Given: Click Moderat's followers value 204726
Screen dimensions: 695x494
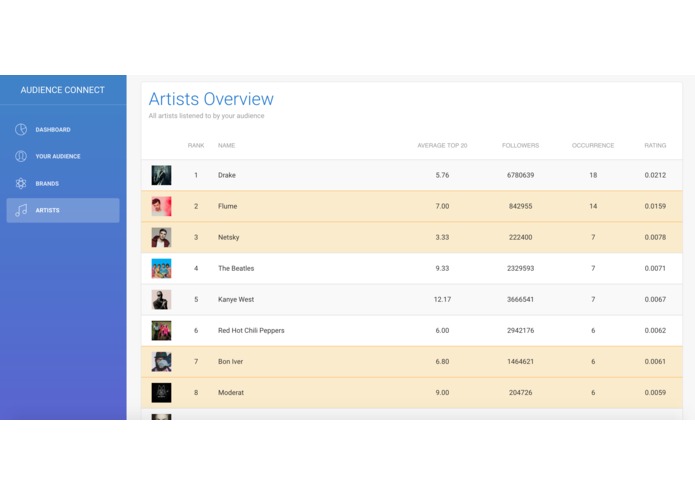Looking at the screenshot, I should pyautogui.click(x=520, y=393).
